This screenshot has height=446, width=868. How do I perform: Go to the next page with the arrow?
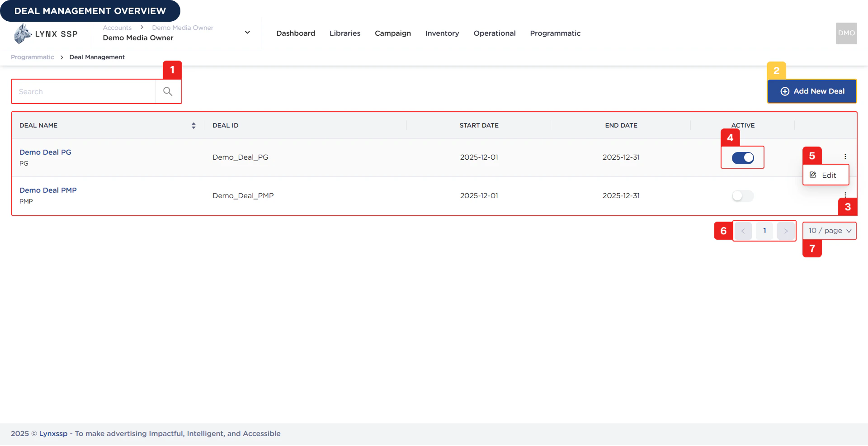(x=786, y=231)
